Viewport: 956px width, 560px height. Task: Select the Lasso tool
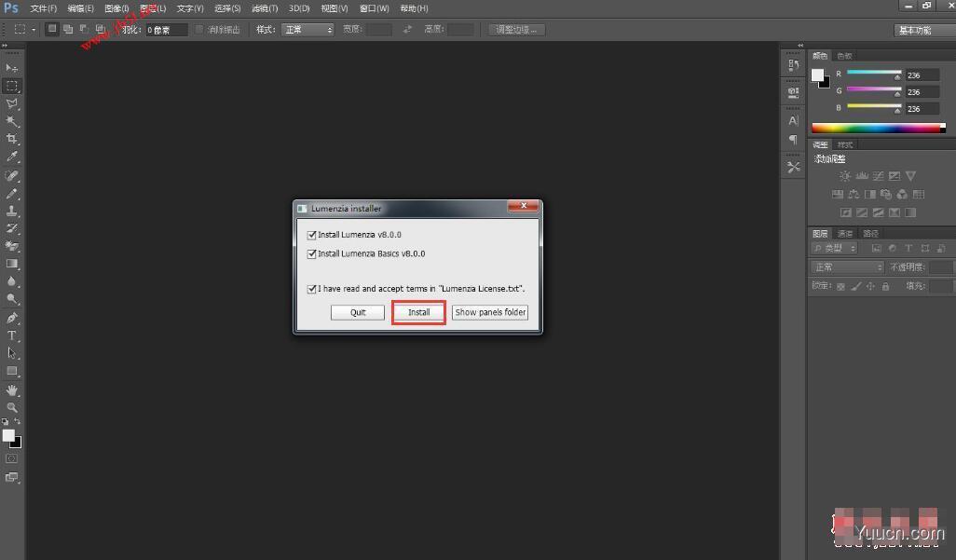[x=11, y=103]
